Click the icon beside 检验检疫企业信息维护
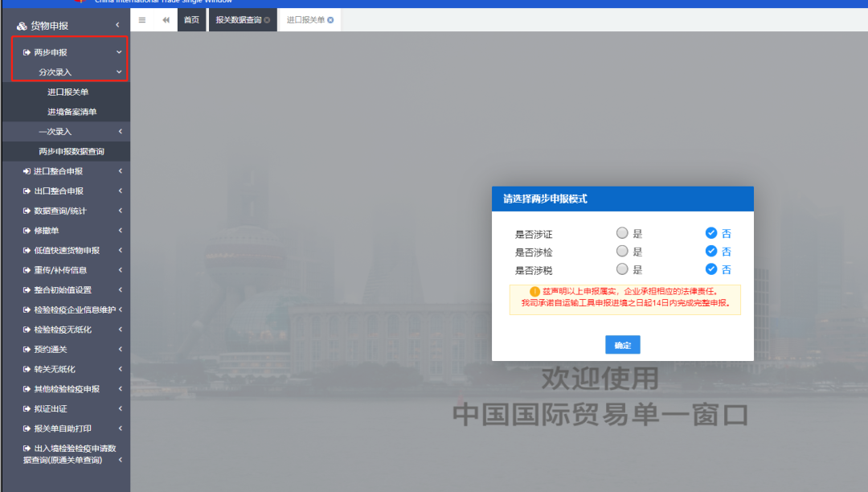Image resolution: width=868 pixels, height=492 pixels. [x=27, y=310]
